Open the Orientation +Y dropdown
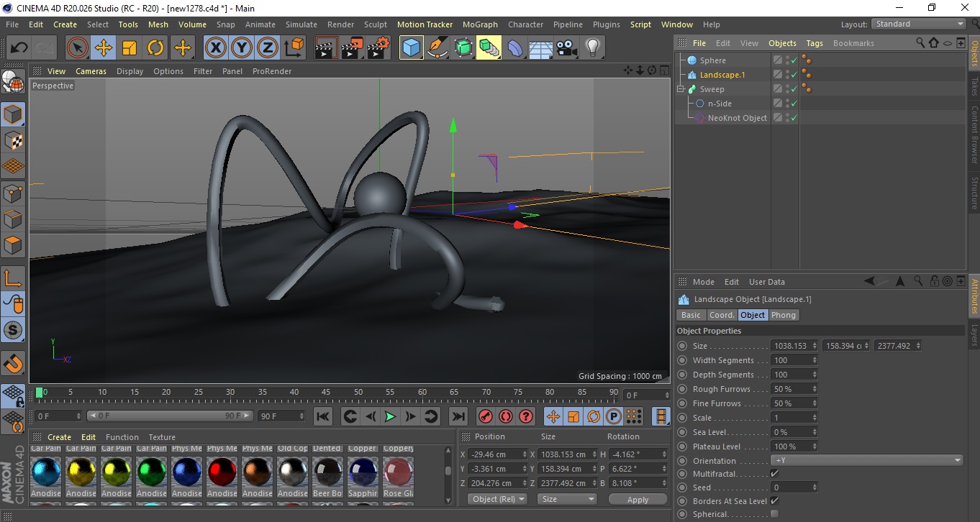 867,460
